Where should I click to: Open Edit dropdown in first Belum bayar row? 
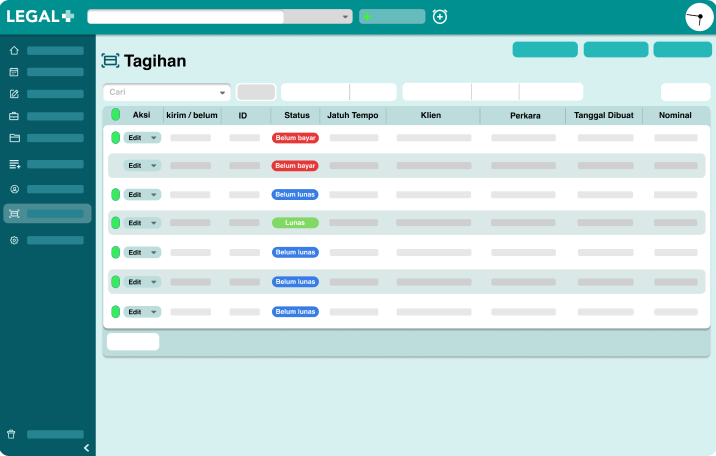(x=142, y=138)
